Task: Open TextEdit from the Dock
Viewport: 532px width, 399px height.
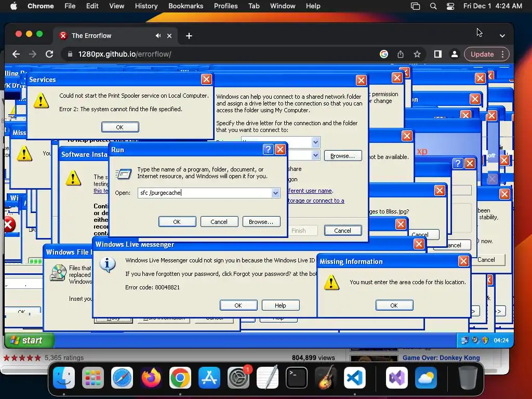Action: (268, 378)
